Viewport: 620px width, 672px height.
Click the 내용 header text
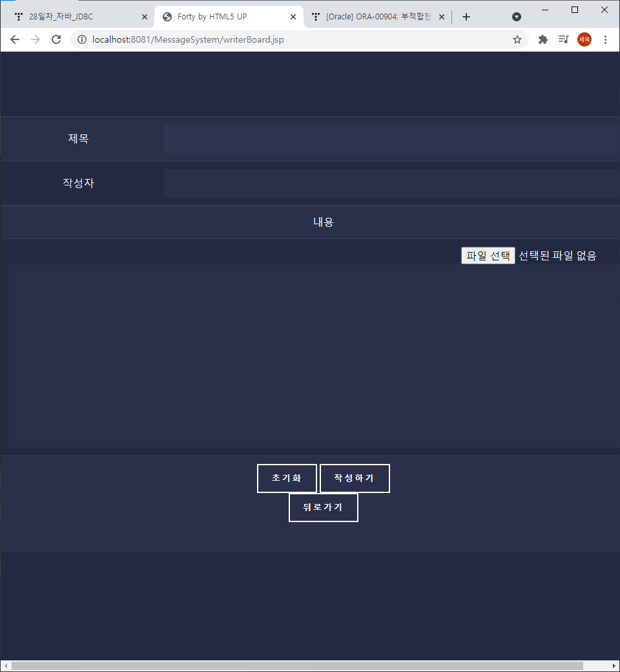323,222
